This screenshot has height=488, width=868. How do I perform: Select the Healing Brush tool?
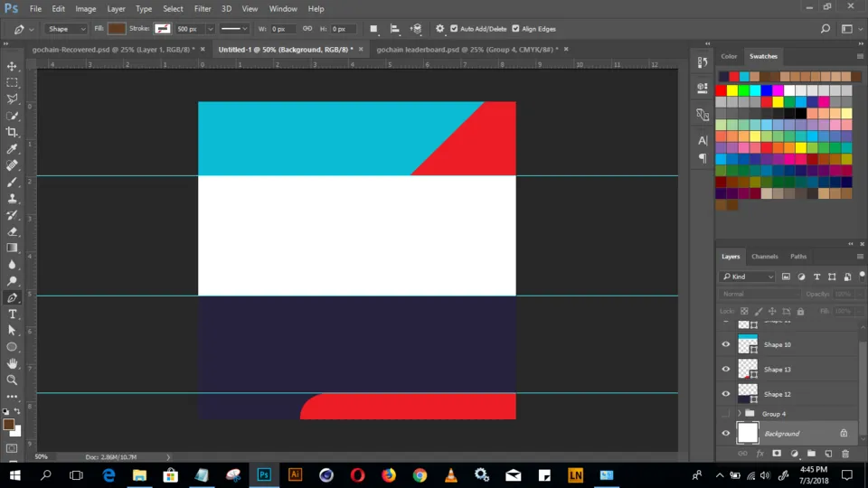click(12, 165)
